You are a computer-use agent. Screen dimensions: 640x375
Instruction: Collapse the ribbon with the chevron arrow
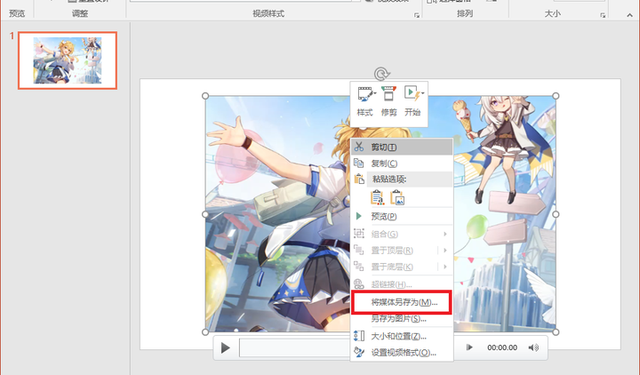(x=629, y=15)
